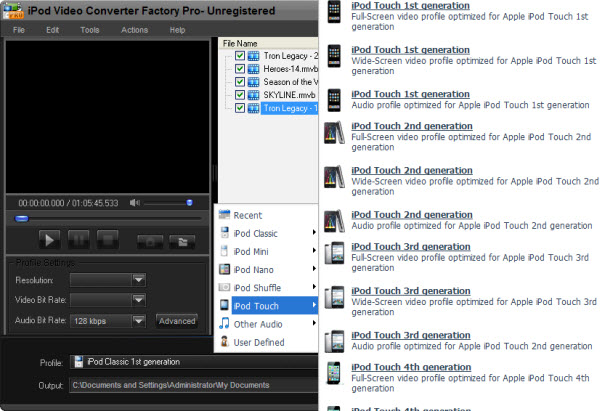Screen dimensions: 600x411
Task: Open the Actions menu
Action: pos(134,30)
